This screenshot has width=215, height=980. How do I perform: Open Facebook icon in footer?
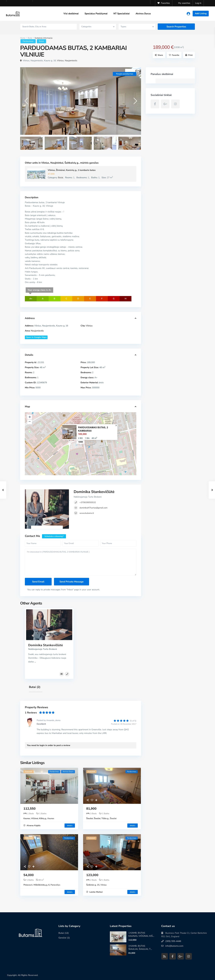pyautogui.click(x=172, y=956)
